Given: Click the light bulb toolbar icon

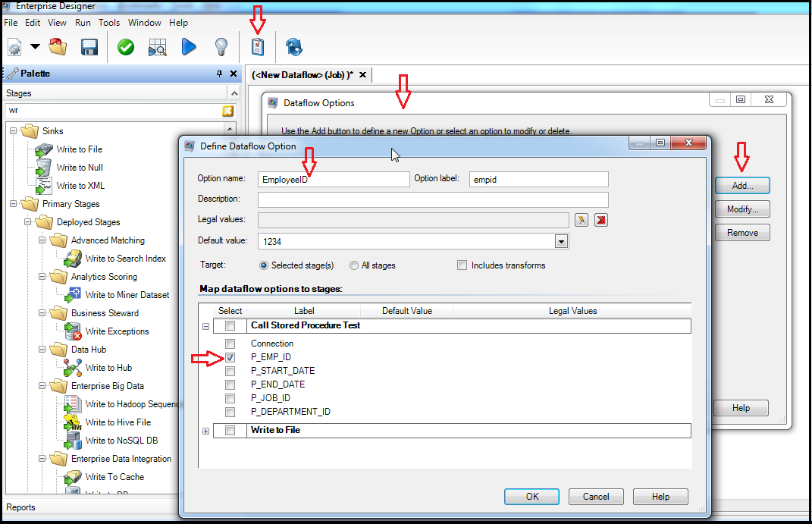Looking at the screenshot, I should pos(221,47).
